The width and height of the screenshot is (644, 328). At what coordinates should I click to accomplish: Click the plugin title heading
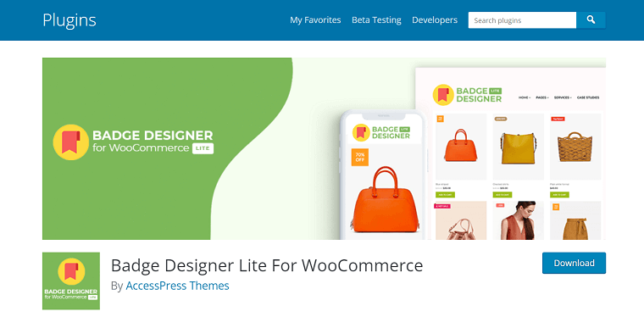[267, 265]
